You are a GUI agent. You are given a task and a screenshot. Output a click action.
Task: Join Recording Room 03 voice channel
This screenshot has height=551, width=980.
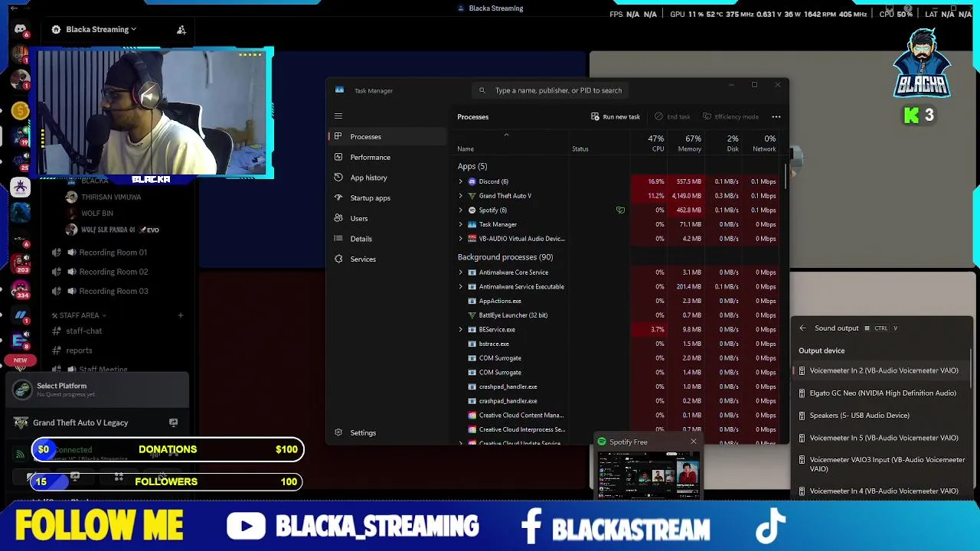(x=113, y=291)
